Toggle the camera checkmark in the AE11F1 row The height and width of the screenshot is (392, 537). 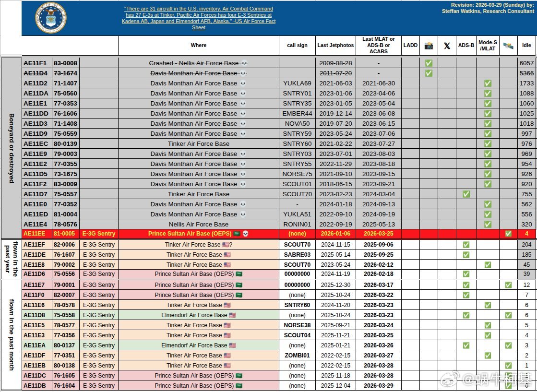[429, 63]
